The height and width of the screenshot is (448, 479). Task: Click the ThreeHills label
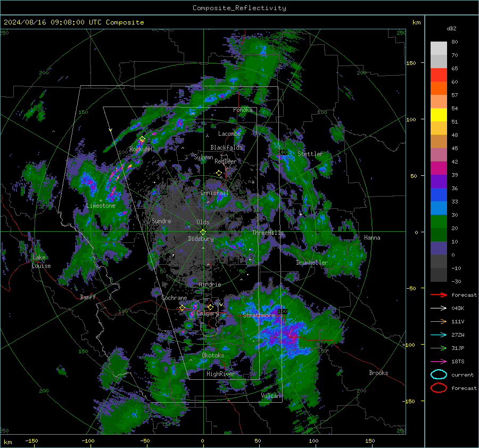click(268, 233)
